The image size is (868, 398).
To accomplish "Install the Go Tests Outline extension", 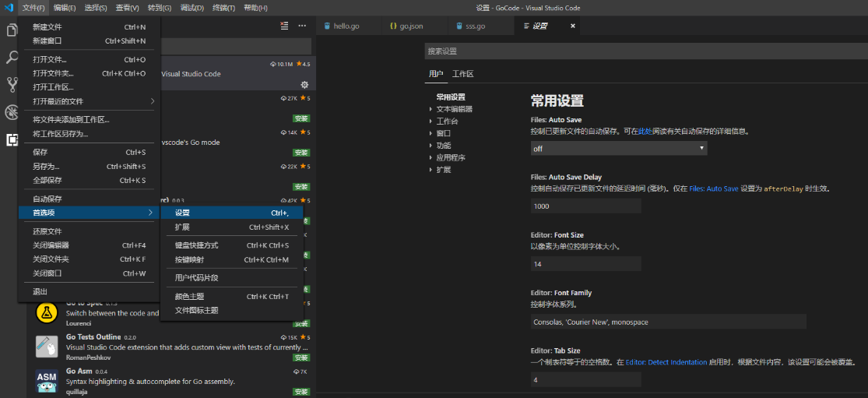I will coord(301,358).
